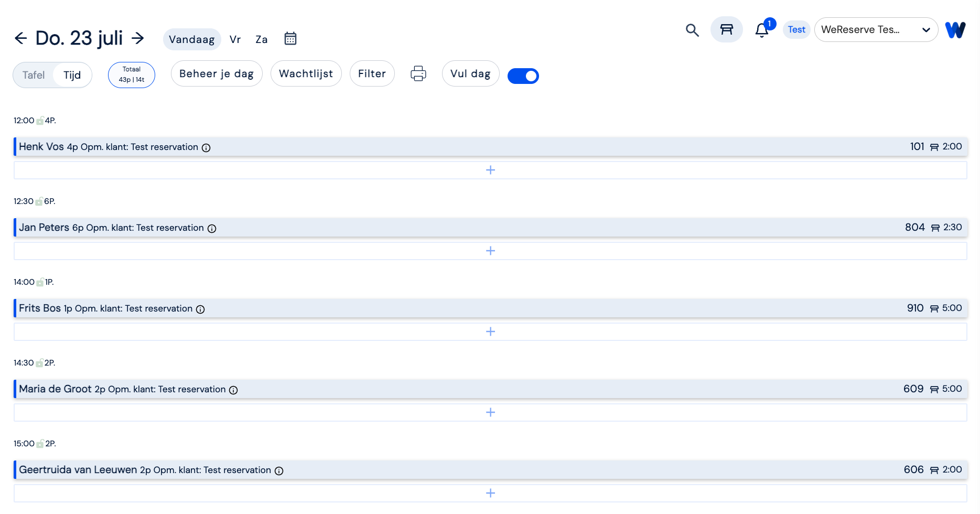The image size is (980, 514).
Task: Add reservation under Jan Peters with plus
Action: tap(490, 251)
